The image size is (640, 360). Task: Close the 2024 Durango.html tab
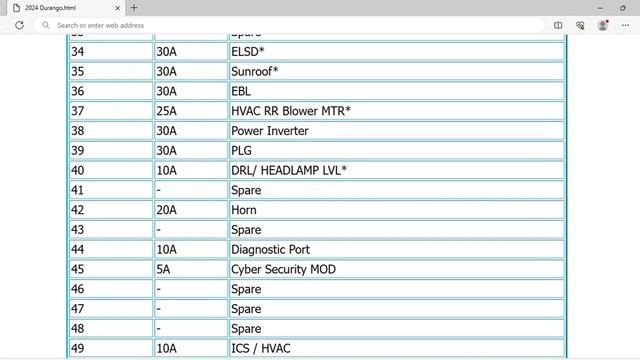(118, 8)
